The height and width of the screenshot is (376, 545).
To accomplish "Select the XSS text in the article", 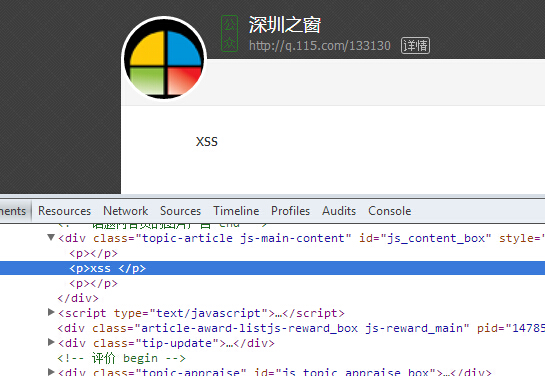I will click(x=207, y=142).
